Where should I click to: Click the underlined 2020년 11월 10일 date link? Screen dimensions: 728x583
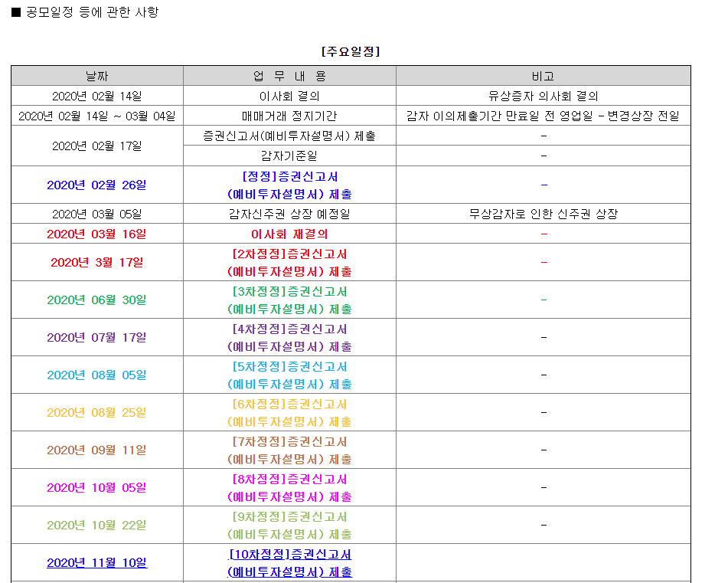[96, 563]
